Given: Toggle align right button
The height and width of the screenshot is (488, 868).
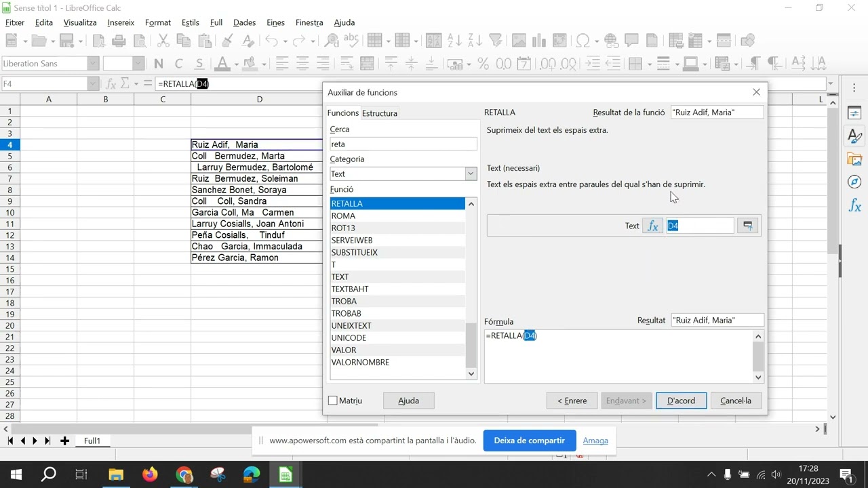Looking at the screenshot, I should [x=323, y=64].
